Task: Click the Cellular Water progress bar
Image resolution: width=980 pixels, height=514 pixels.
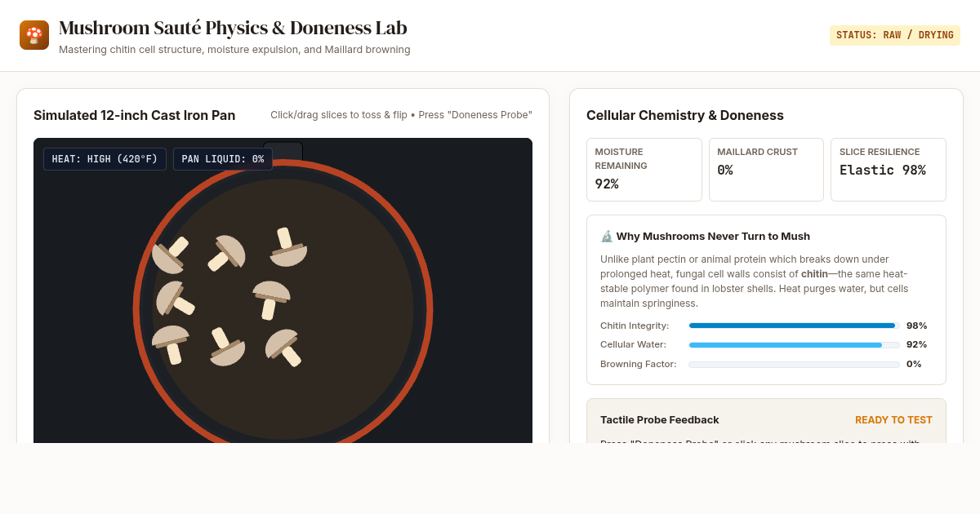Action: point(794,345)
